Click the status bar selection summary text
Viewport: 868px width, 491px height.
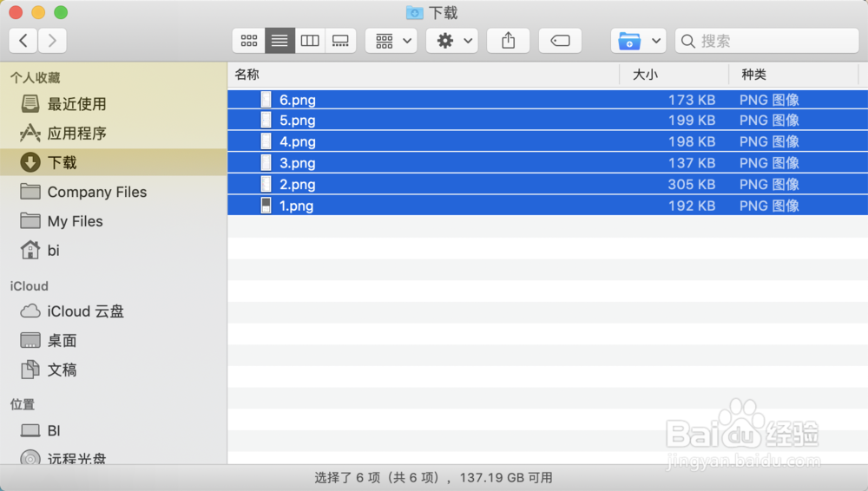tap(433, 478)
